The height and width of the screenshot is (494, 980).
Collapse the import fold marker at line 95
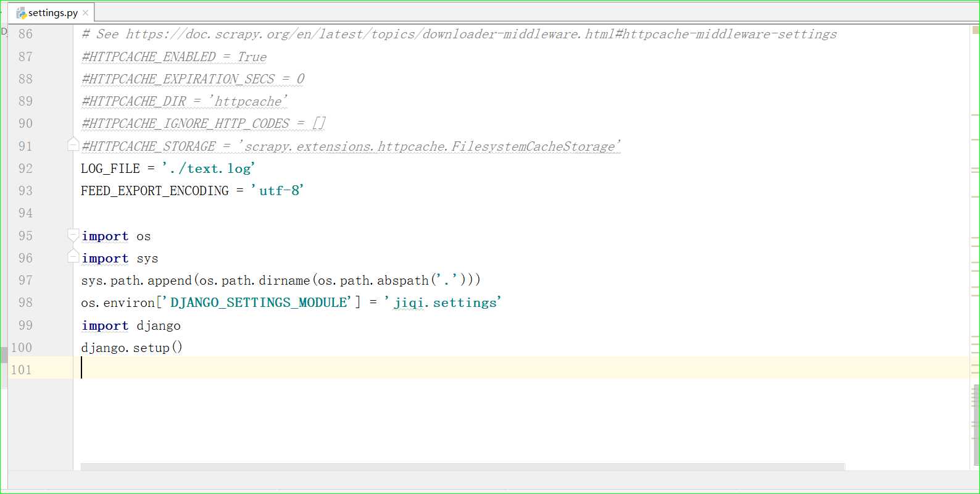point(73,235)
